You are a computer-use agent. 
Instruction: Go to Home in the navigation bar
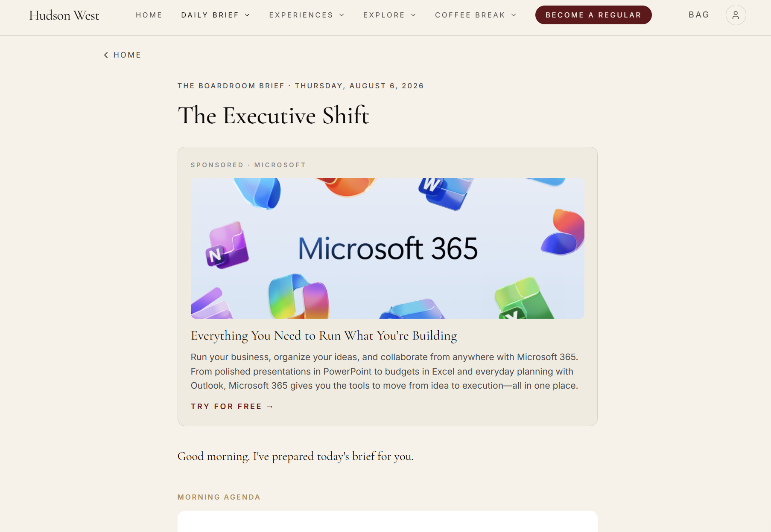click(x=149, y=15)
